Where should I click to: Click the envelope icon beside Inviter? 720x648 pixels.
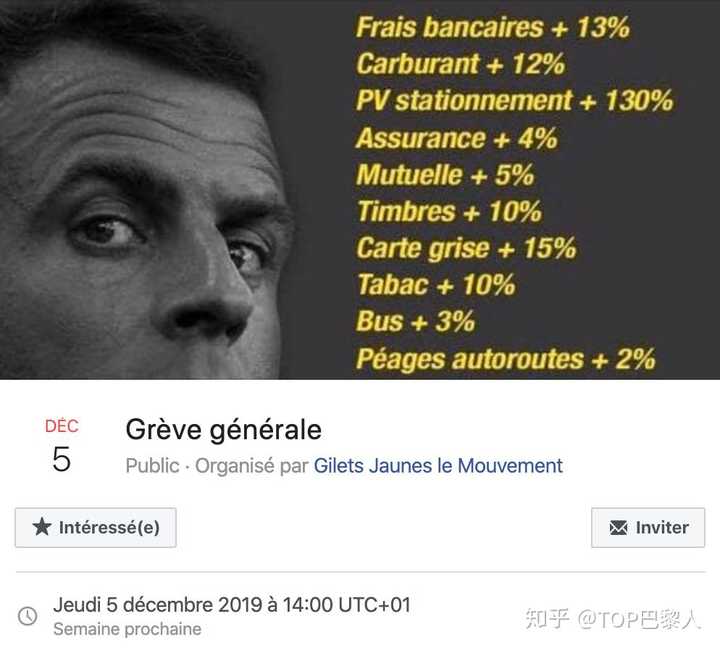click(x=618, y=527)
